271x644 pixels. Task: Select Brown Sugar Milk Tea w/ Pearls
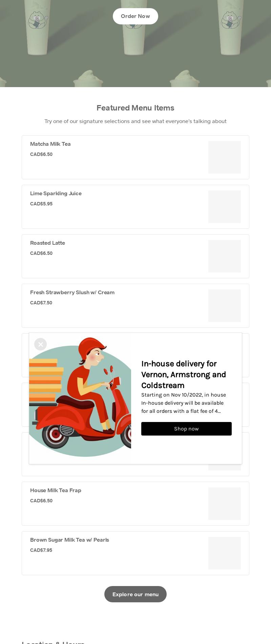[135, 553]
